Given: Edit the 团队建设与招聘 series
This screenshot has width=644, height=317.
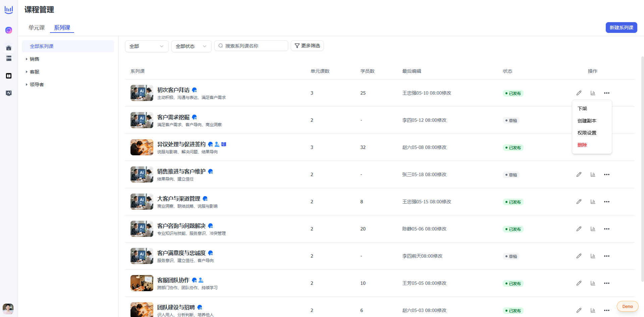Looking at the screenshot, I should [579, 310].
